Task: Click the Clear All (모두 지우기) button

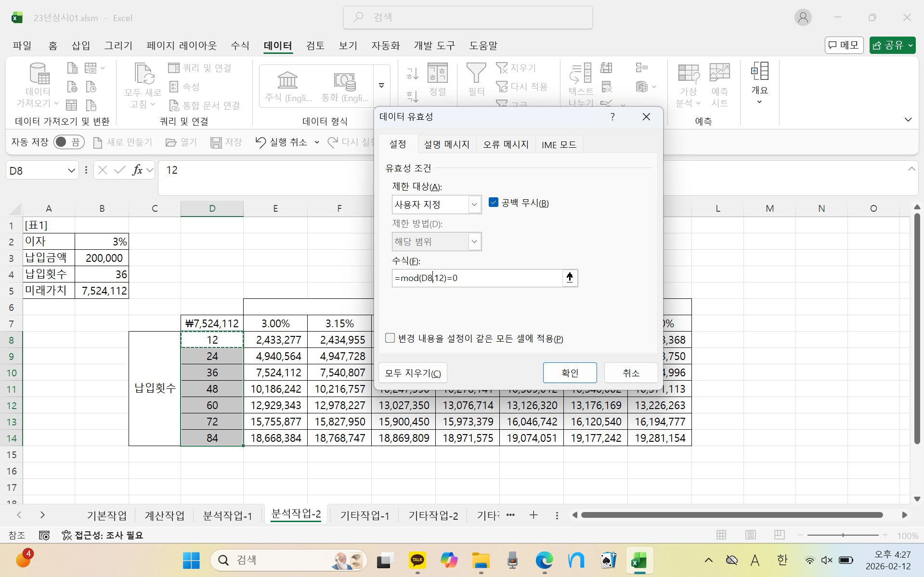Action: point(413,373)
